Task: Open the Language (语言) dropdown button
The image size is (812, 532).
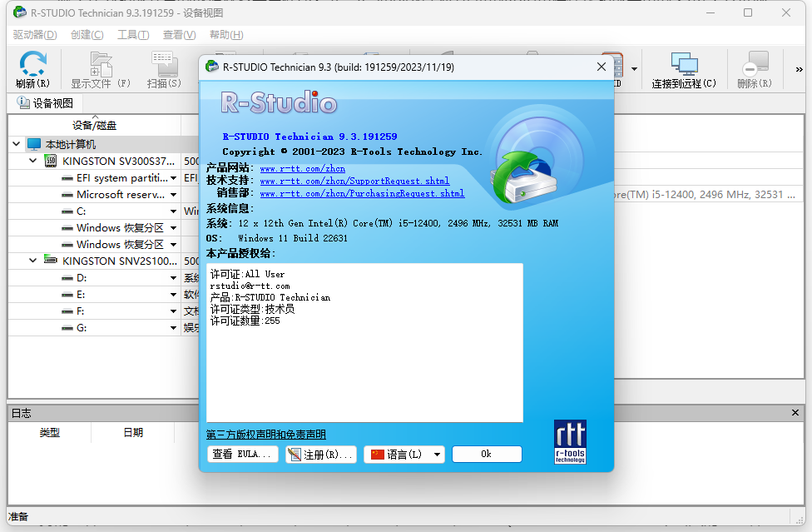Action: point(404,455)
